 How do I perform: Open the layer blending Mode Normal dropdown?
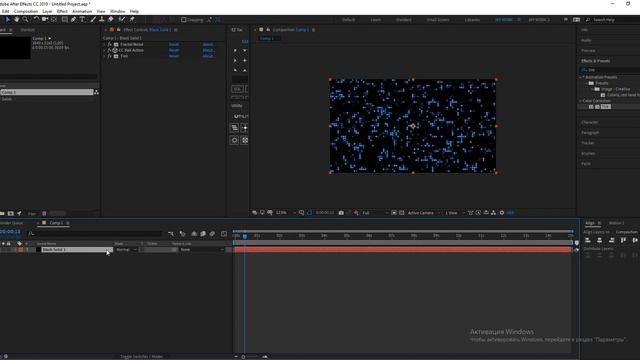(x=126, y=249)
